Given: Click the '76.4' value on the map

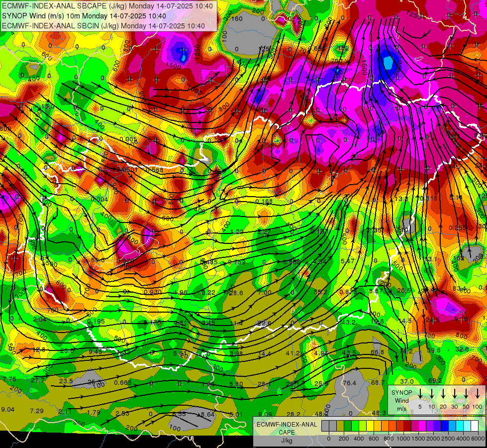Looking at the screenshot, I should coord(349,383).
